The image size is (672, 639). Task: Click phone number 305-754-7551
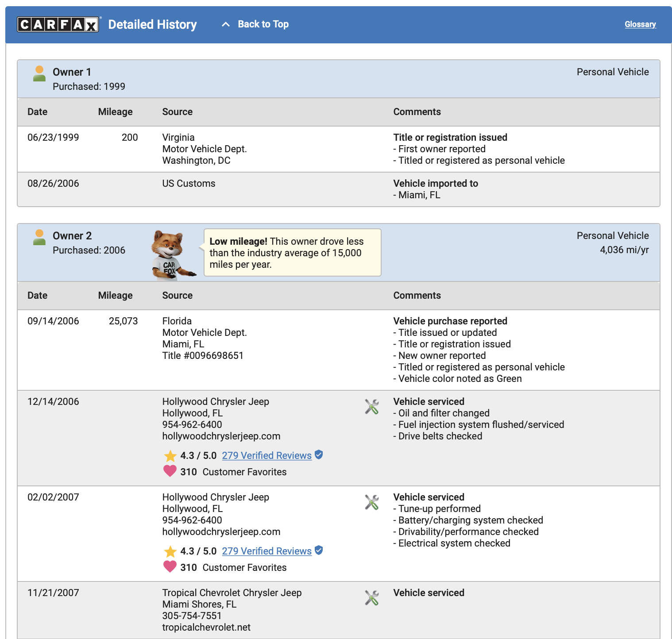pos(192,616)
